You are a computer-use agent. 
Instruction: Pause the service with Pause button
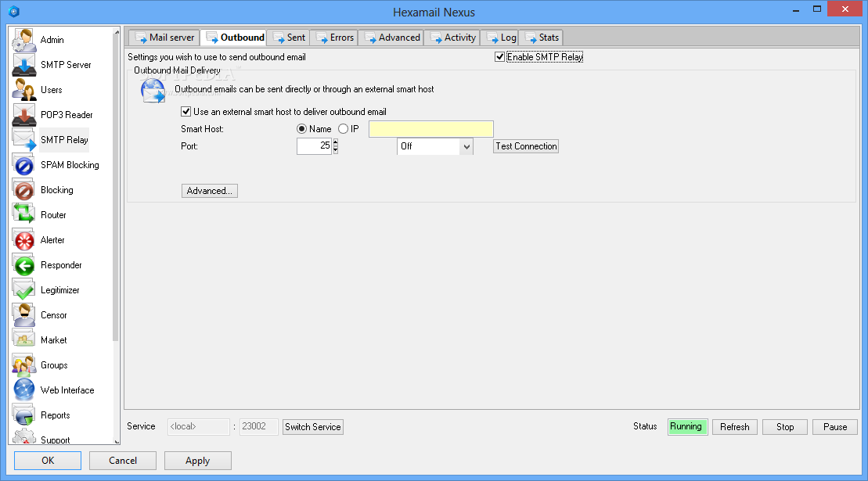835,427
